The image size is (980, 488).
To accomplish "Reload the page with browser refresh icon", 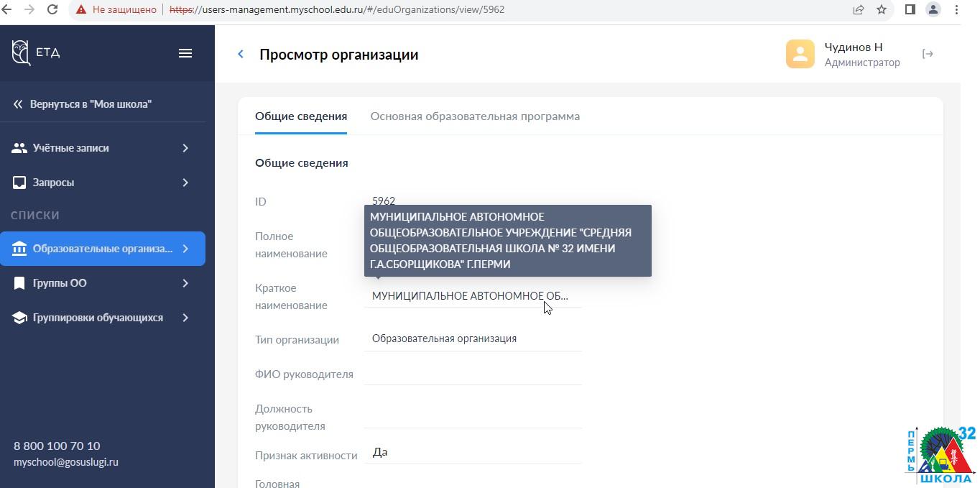I will pyautogui.click(x=52, y=10).
